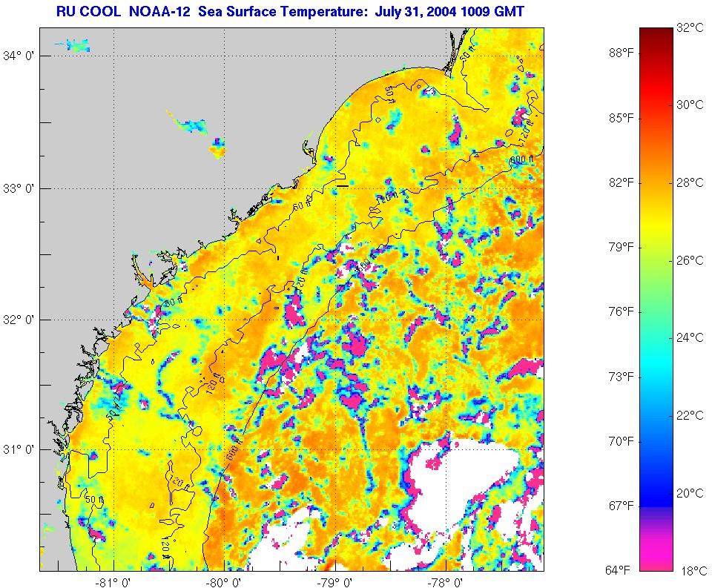
Task: Click the 20°C colorbar label
Action: pos(690,493)
